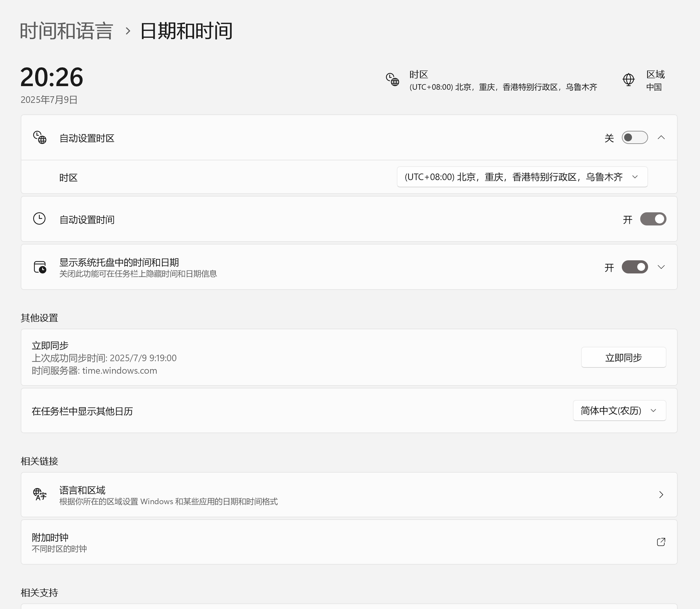
Task: Click the 20:26 current time display
Action: 52,77
